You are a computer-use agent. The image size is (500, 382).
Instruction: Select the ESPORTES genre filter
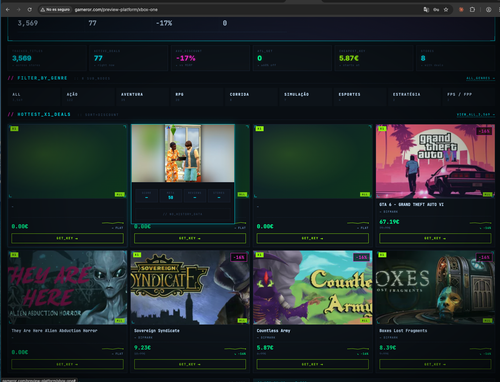click(x=360, y=97)
